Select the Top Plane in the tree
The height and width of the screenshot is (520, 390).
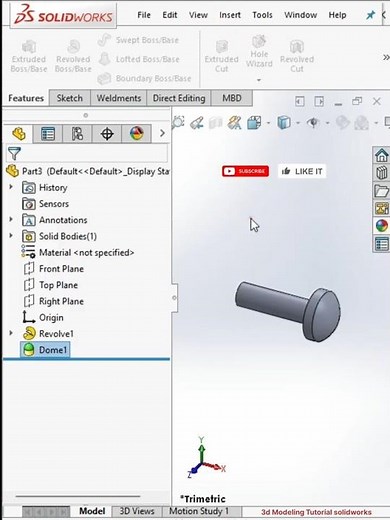pyautogui.click(x=51, y=285)
